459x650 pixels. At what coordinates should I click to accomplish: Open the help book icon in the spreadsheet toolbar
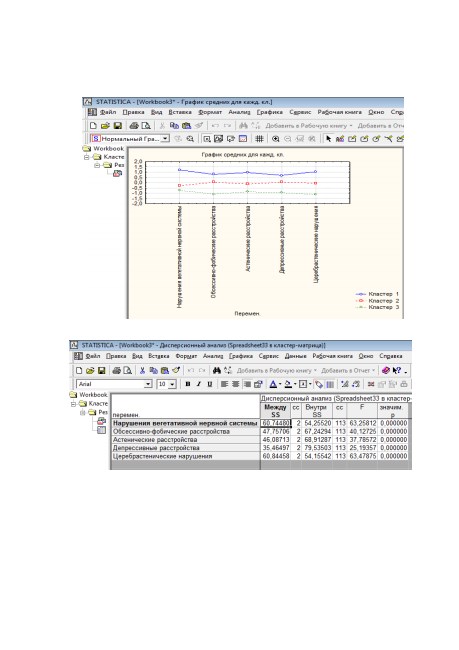[x=386, y=370]
